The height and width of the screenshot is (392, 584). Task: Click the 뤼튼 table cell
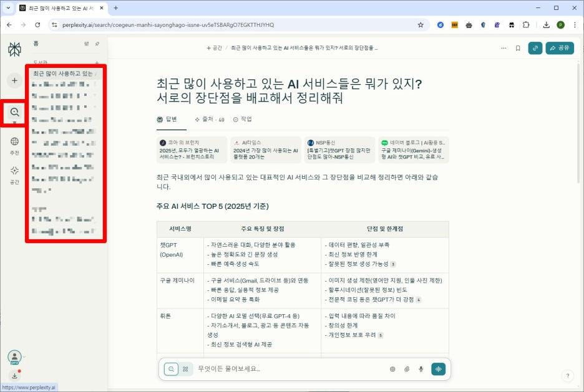(x=180, y=330)
